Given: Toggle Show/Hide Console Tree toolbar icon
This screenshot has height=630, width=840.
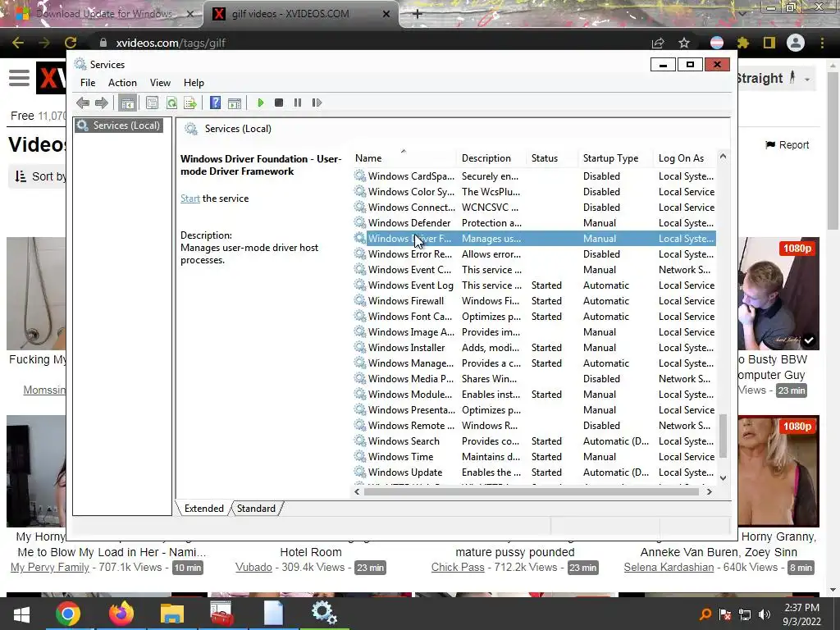Looking at the screenshot, I should click(127, 103).
